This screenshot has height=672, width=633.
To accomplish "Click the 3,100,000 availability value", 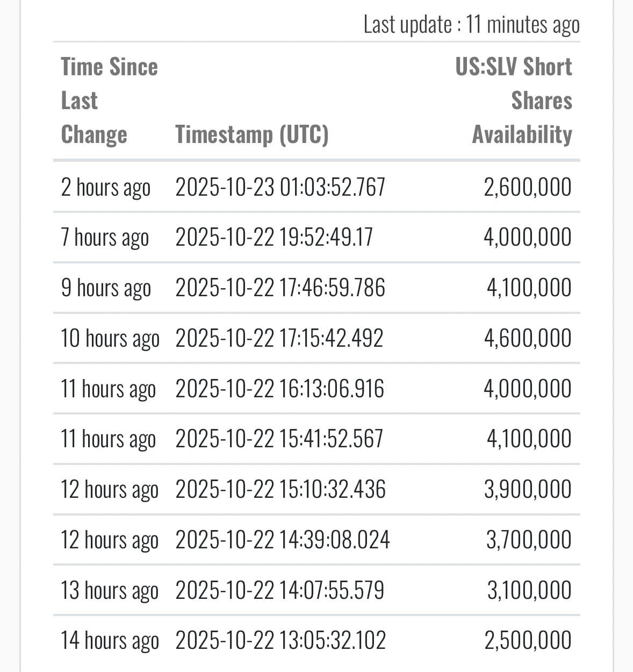I will click(529, 590).
